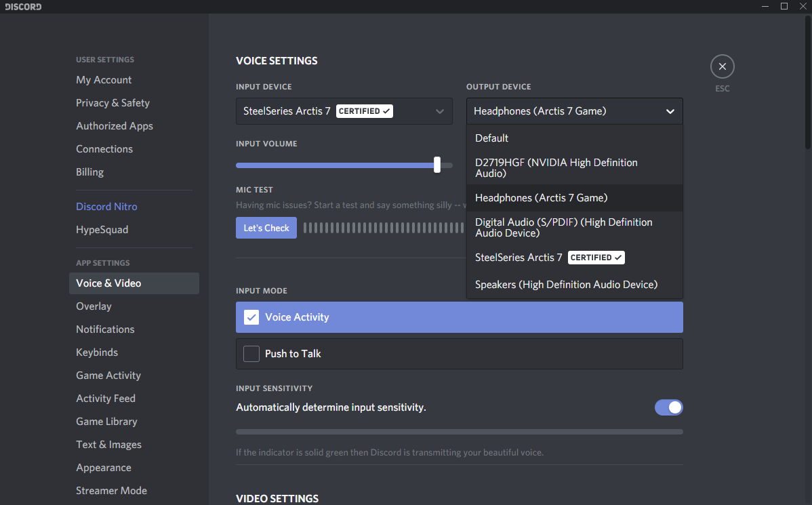Open the Input Device dropdown arrow
This screenshot has width=812, height=505.
point(440,111)
